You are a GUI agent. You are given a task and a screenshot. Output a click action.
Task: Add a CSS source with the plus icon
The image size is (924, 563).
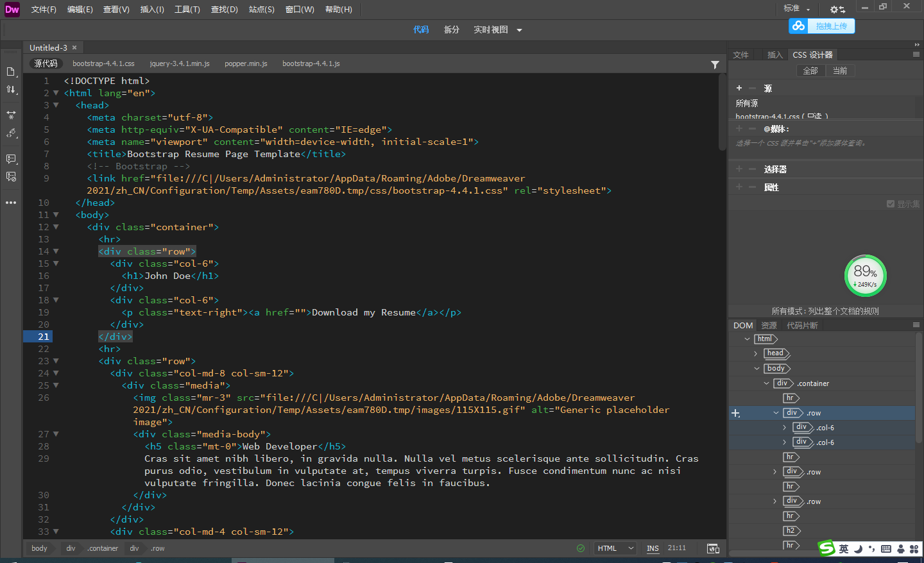pyautogui.click(x=739, y=88)
